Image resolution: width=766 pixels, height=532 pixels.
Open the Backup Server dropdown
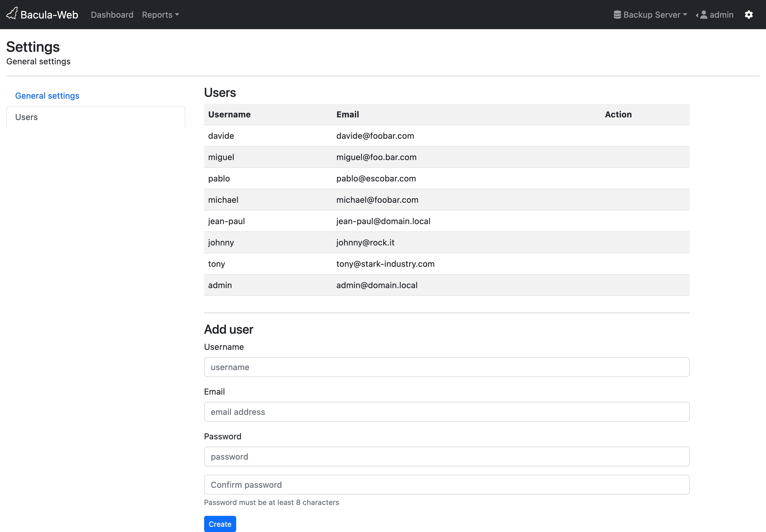tap(650, 15)
